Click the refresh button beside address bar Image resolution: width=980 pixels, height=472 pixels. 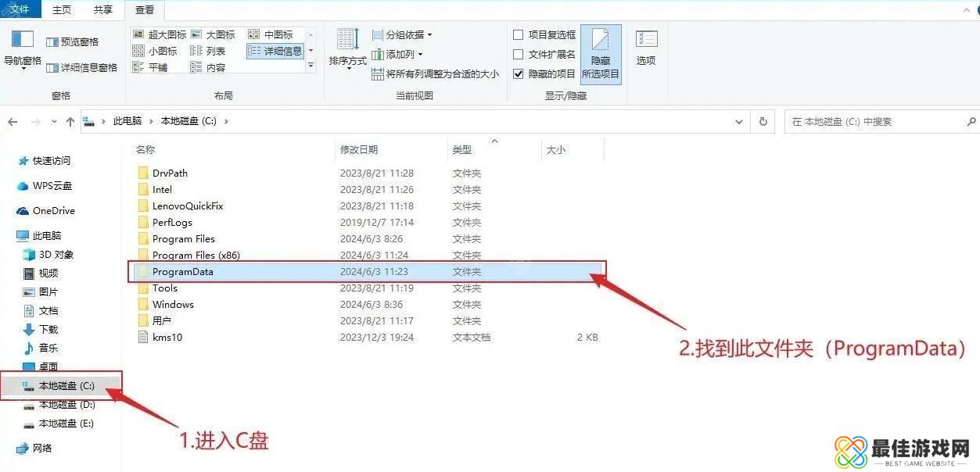tap(763, 122)
